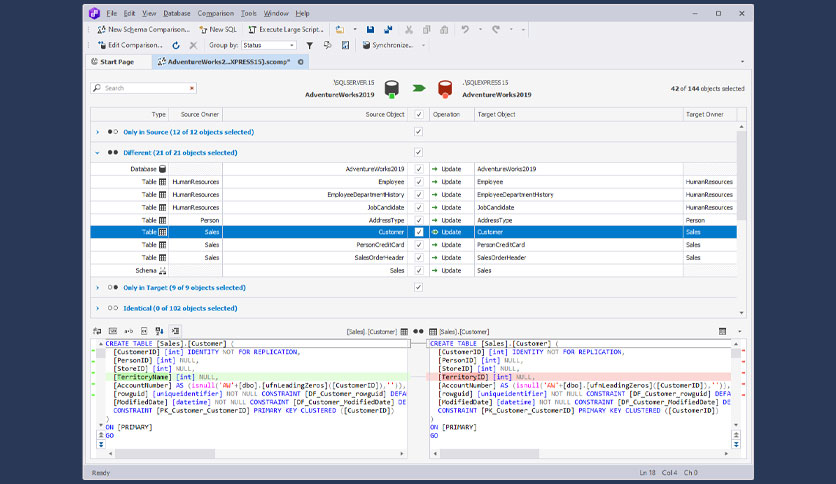Click the Target Owner column header

[x=710, y=114]
